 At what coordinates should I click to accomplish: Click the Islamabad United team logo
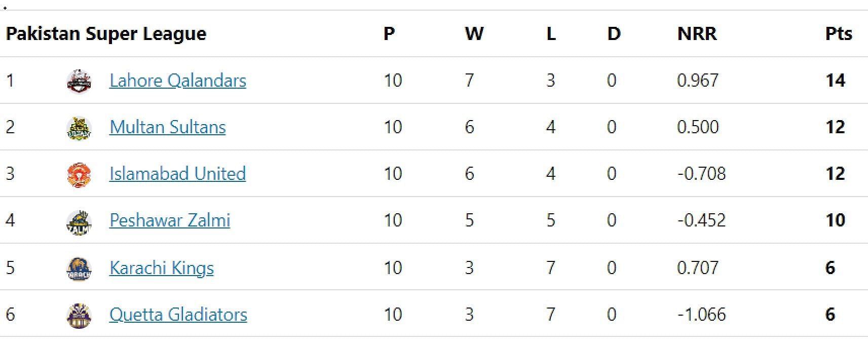pos(79,174)
